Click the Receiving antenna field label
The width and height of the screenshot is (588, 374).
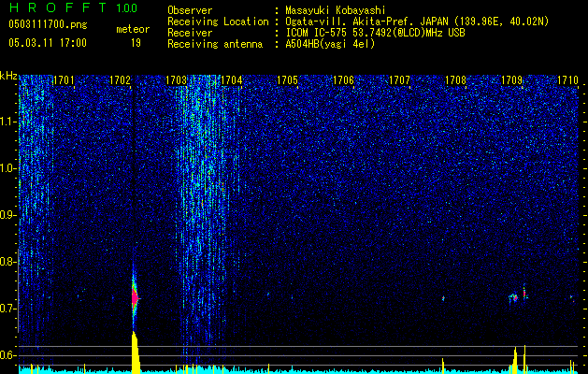(x=215, y=44)
